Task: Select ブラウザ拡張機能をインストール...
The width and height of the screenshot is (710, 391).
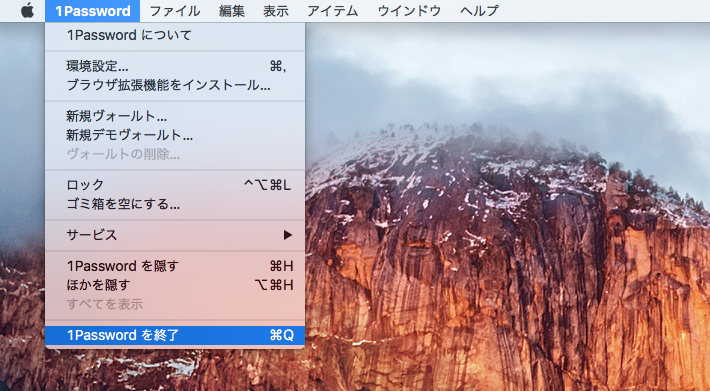Action: 175,85
